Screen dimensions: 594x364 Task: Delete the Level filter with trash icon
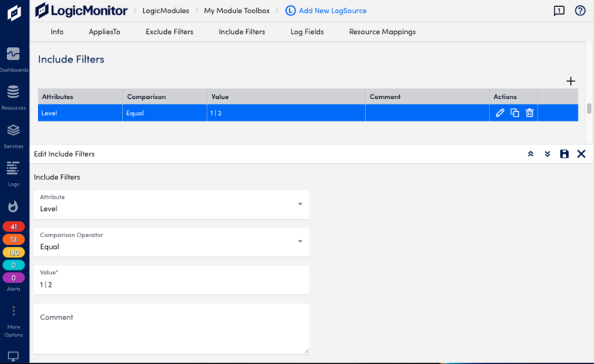(530, 113)
